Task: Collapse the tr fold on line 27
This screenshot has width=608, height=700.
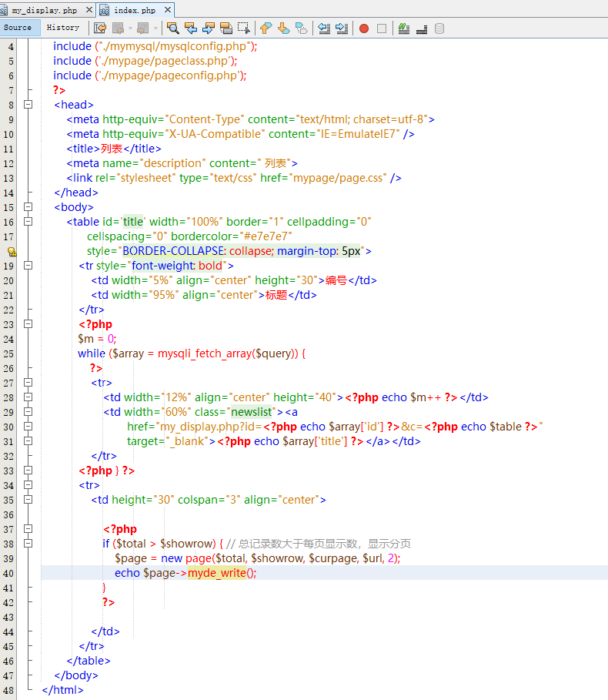Action: tap(28, 383)
